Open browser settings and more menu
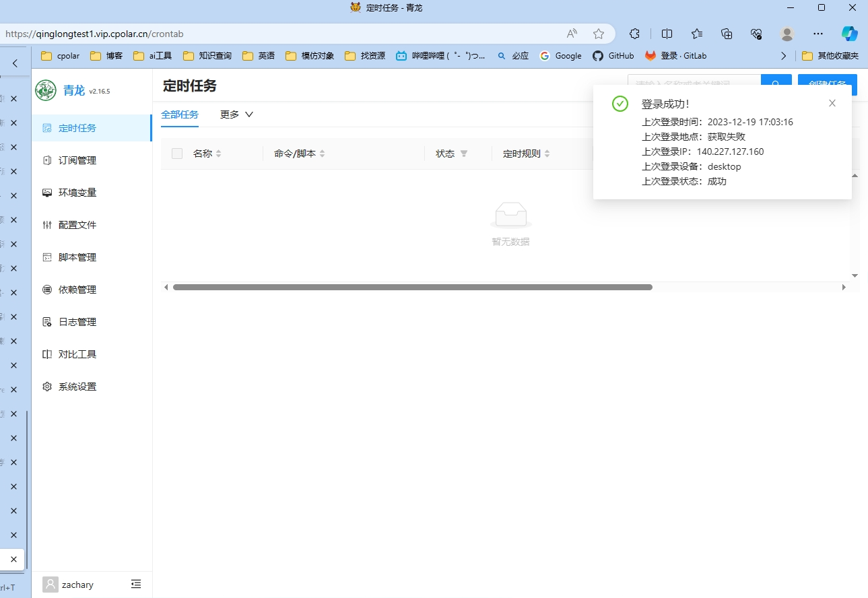The height and width of the screenshot is (598, 868). click(818, 34)
